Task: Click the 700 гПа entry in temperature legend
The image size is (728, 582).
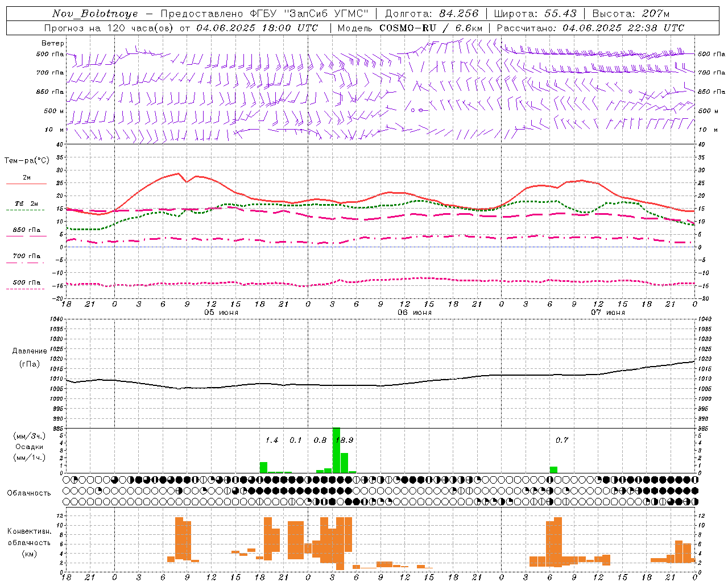Action: tap(27, 256)
